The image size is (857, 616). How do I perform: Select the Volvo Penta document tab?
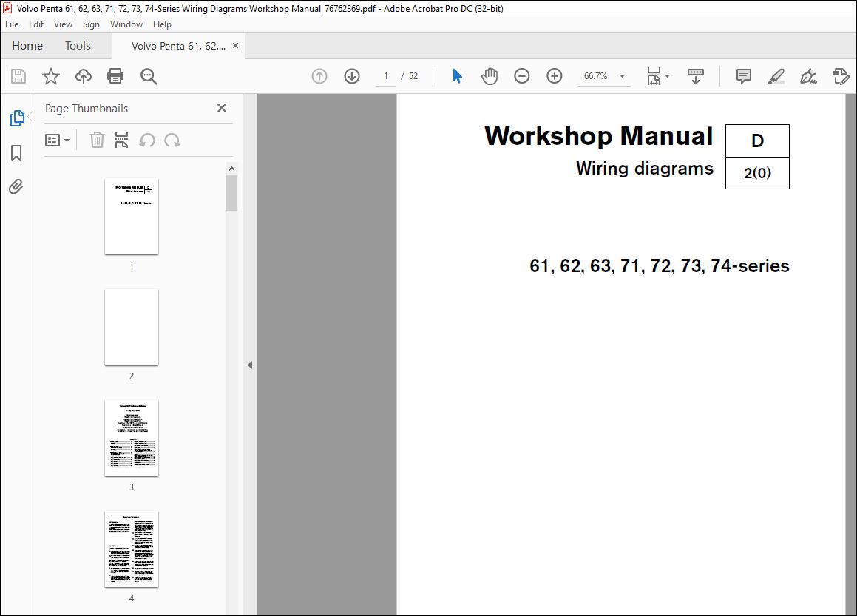pos(178,46)
